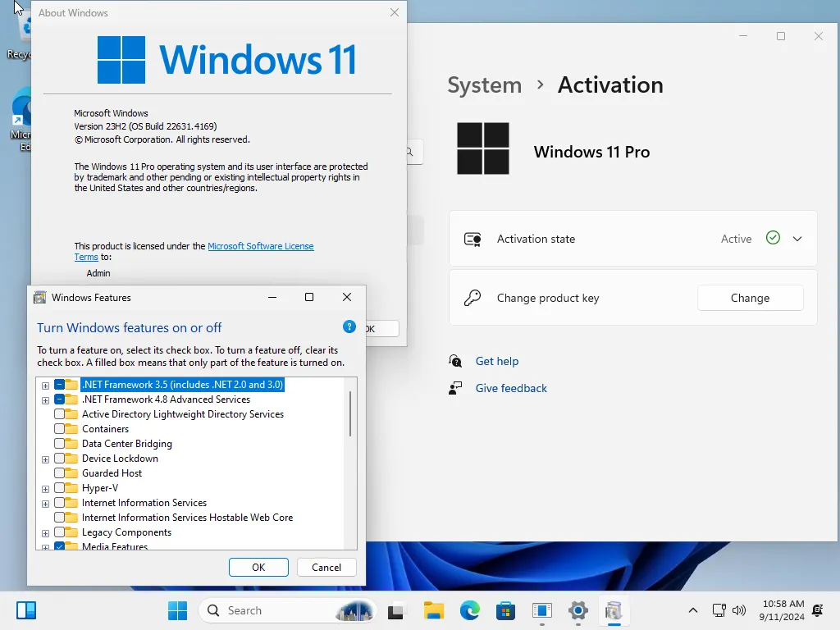Enable Data Center Bridging checkbox

pyautogui.click(x=59, y=444)
